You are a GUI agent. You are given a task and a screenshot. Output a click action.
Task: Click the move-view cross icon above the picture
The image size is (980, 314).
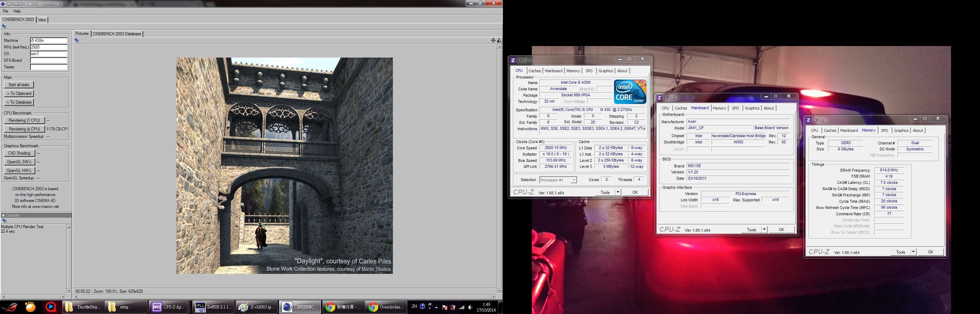pos(493,40)
